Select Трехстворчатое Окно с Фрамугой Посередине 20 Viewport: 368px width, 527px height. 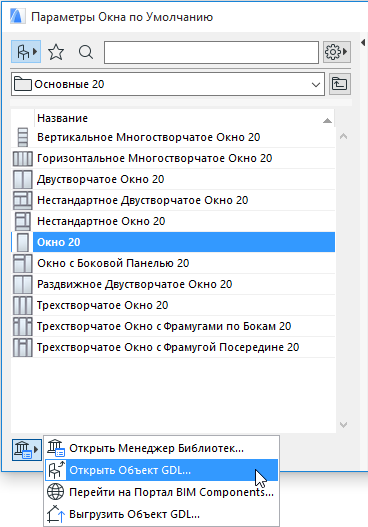(x=173, y=347)
